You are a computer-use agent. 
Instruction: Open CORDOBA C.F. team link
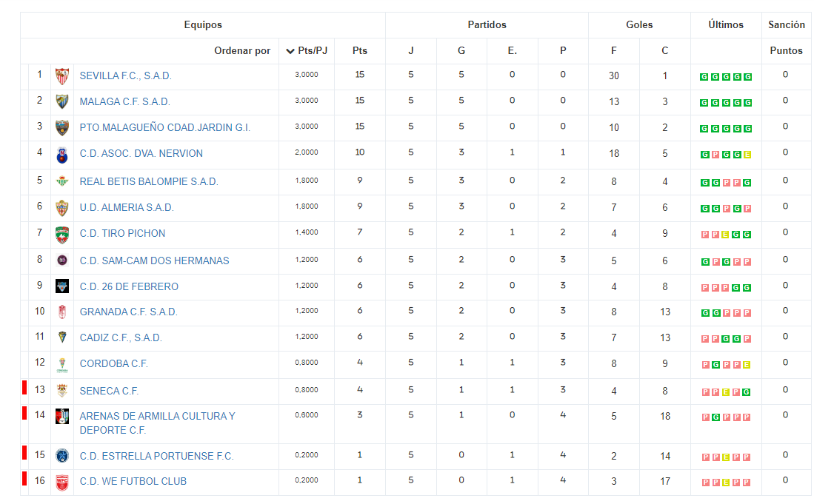coord(113,363)
